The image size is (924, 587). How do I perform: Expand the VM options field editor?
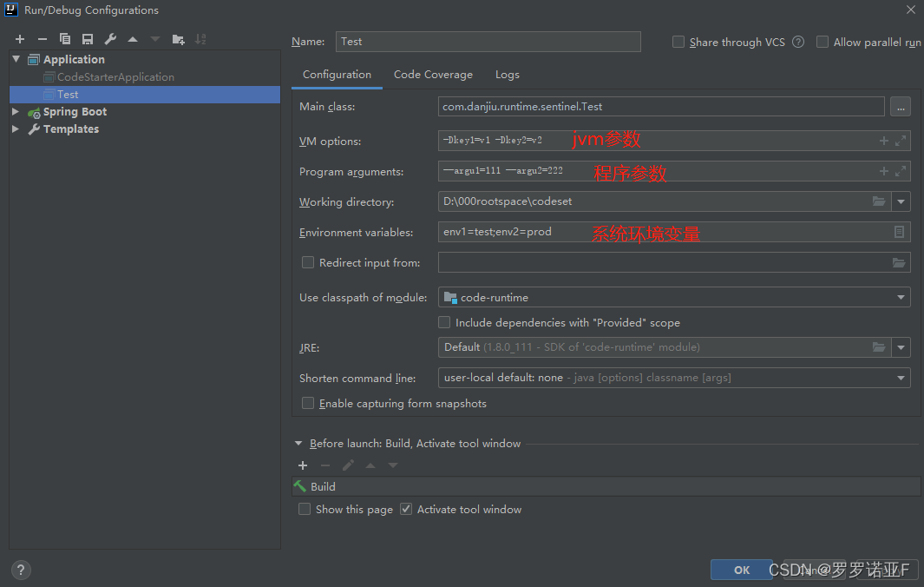coord(900,140)
